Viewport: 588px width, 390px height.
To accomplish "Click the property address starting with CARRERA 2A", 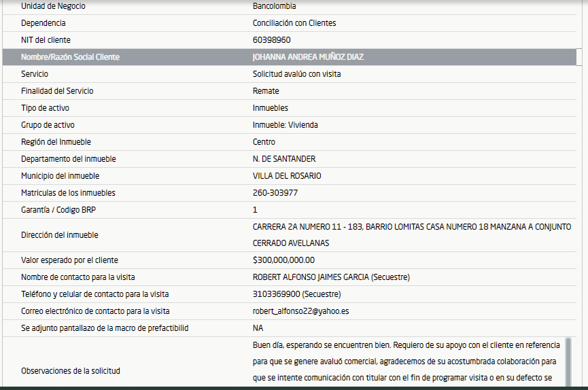I will 411,227.
